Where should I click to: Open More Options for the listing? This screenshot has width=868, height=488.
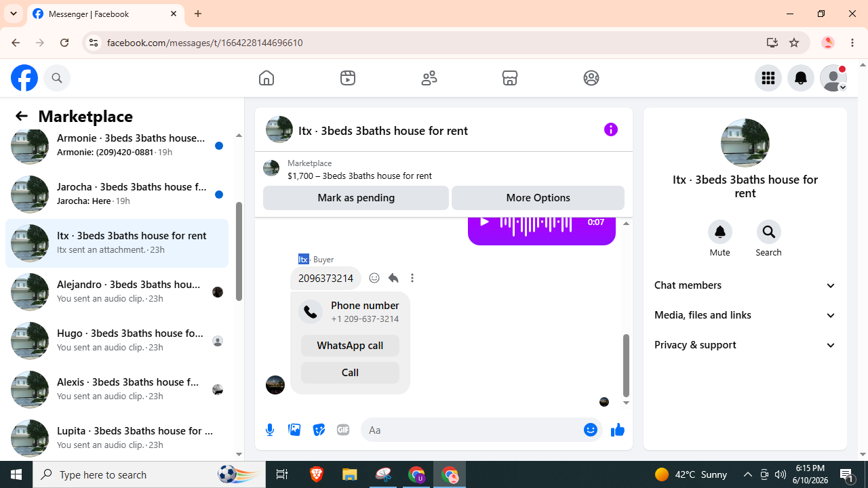(538, 198)
